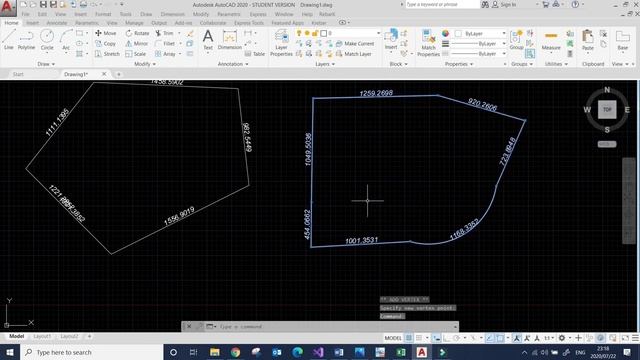Viewport: 640px width, 360px height.
Task: Open the Insert ribbon tab
Action: (x=33, y=23)
